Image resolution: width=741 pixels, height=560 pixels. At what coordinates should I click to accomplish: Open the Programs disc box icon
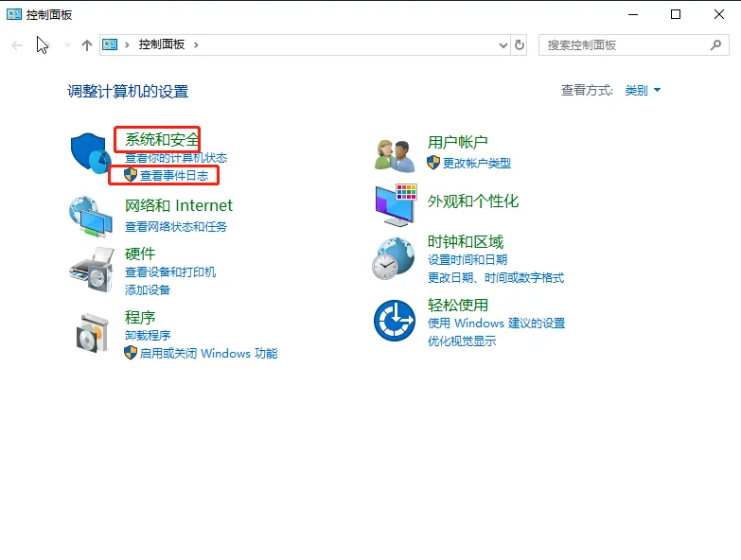[x=91, y=330]
